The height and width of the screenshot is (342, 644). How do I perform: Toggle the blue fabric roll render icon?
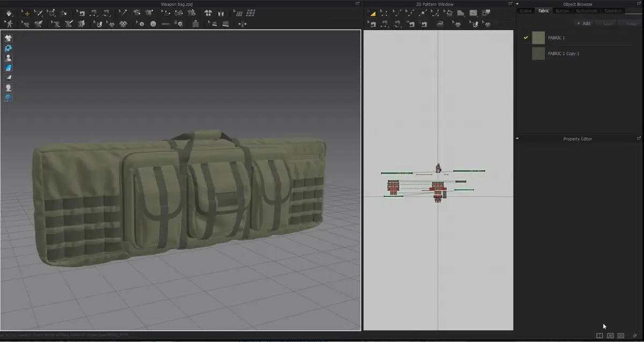tap(8, 68)
